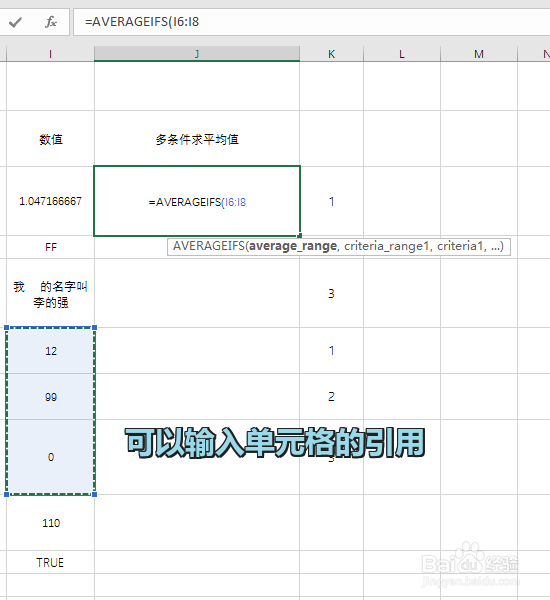550x600 pixels.
Task: Confirm formula with the checkmark Enter icon
Action: (15, 23)
